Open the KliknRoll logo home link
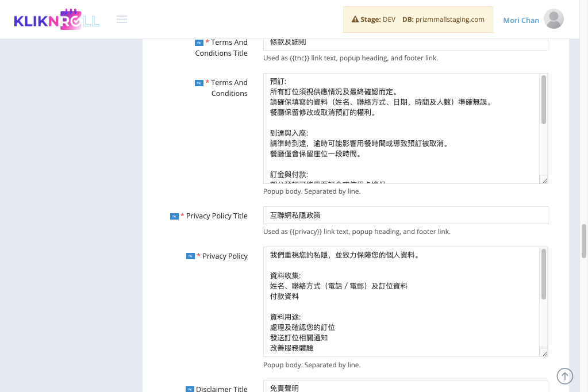 (x=57, y=20)
